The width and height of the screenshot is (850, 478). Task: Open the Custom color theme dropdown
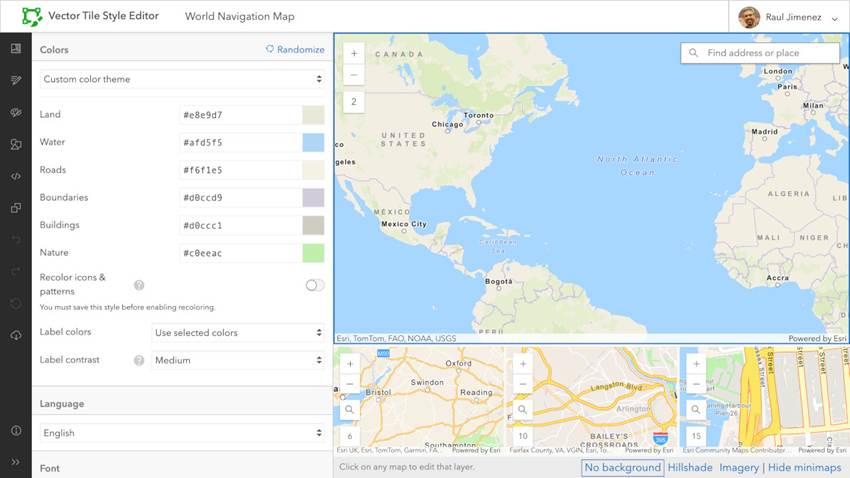point(183,79)
